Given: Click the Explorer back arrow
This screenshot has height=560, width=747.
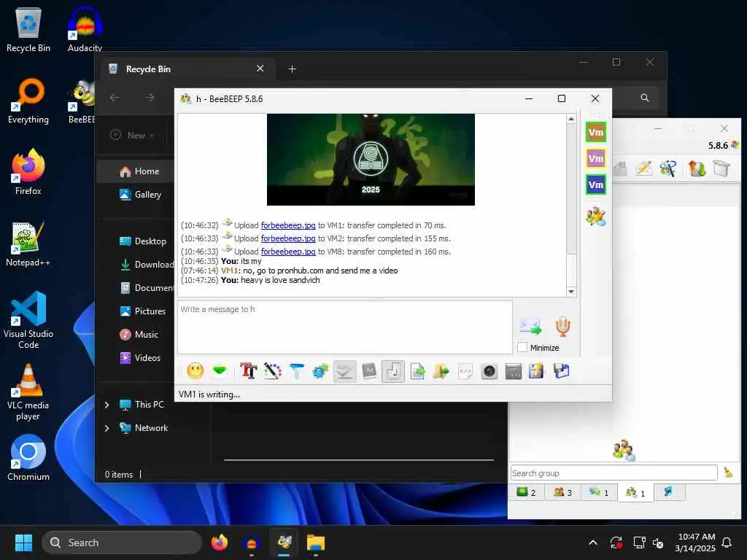Looking at the screenshot, I should pos(115,98).
